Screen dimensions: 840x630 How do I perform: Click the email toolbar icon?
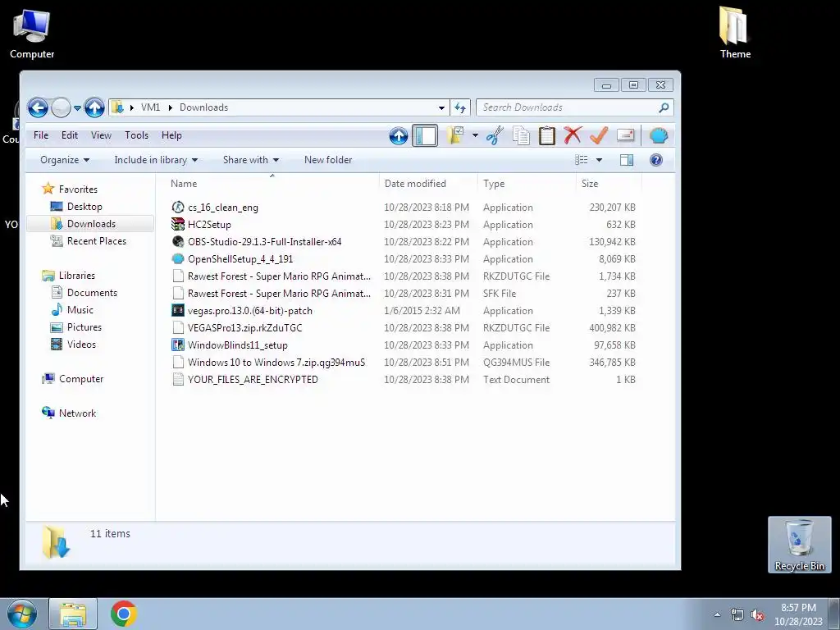(x=625, y=135)
